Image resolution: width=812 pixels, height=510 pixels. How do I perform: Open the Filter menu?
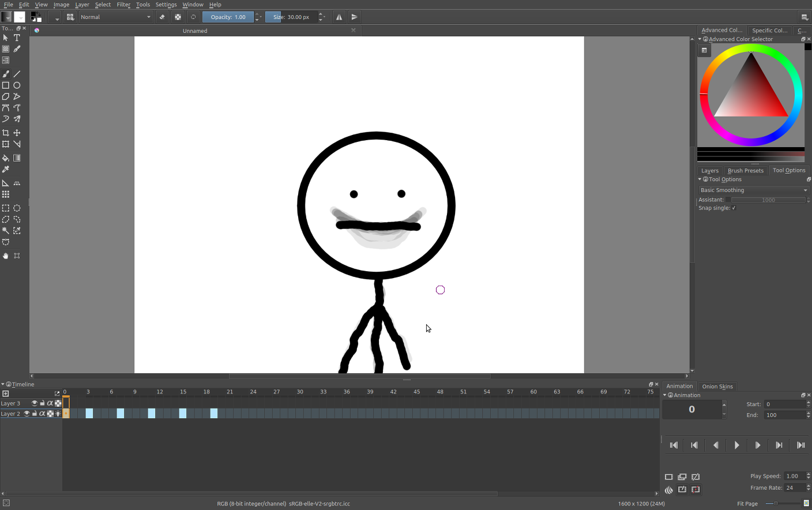point(123,5)
